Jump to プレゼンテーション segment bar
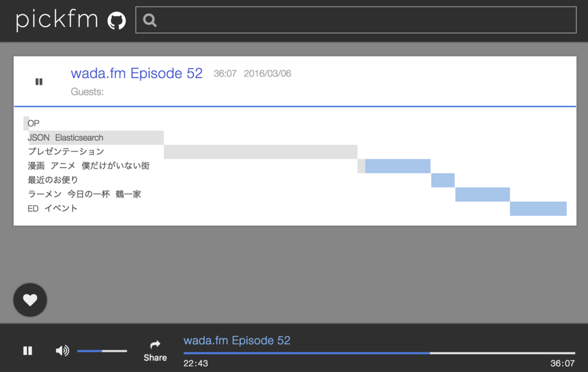This screenshot has width=588, height=372. click(261, 152)
